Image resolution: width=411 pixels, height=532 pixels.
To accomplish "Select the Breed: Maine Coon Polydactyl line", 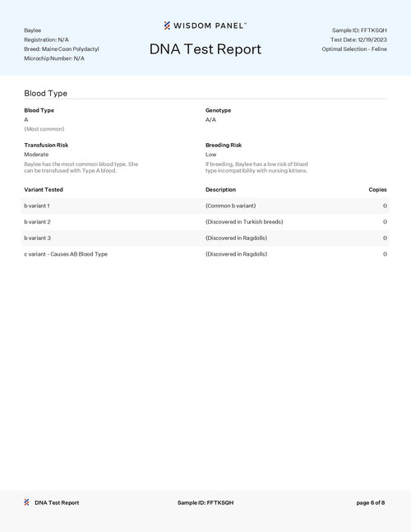I will click(62, 49).
